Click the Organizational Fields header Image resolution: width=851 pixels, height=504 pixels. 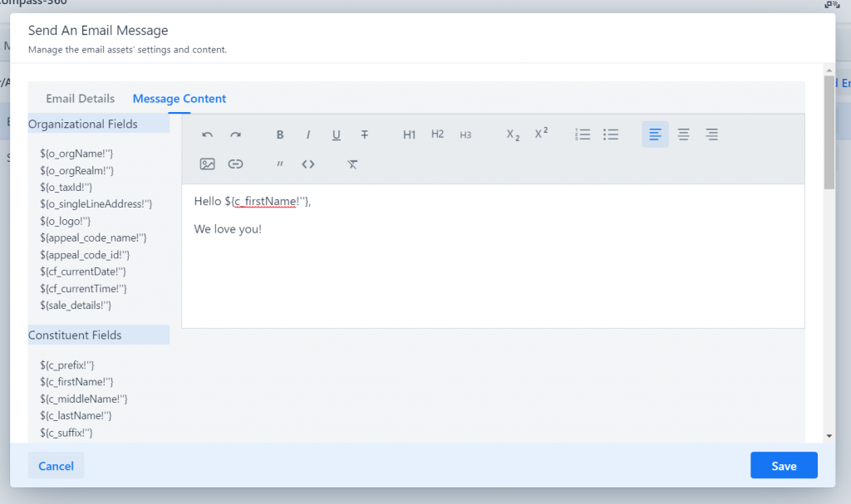point(99,124)
